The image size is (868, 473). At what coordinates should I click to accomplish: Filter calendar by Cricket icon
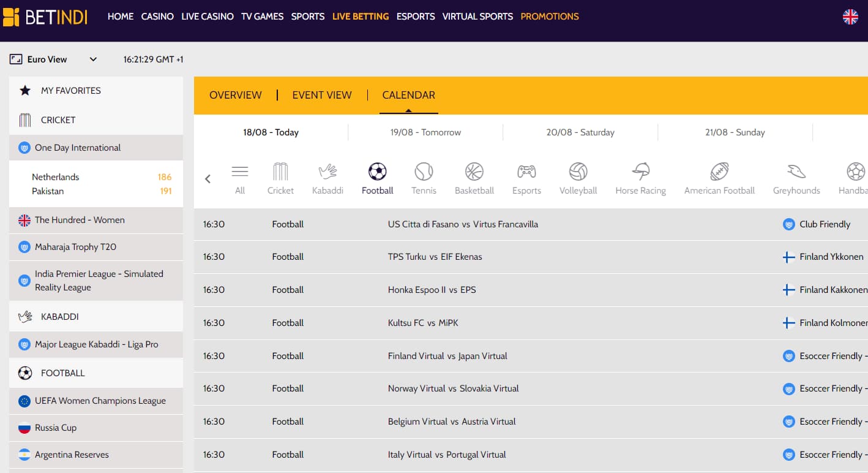280,172
